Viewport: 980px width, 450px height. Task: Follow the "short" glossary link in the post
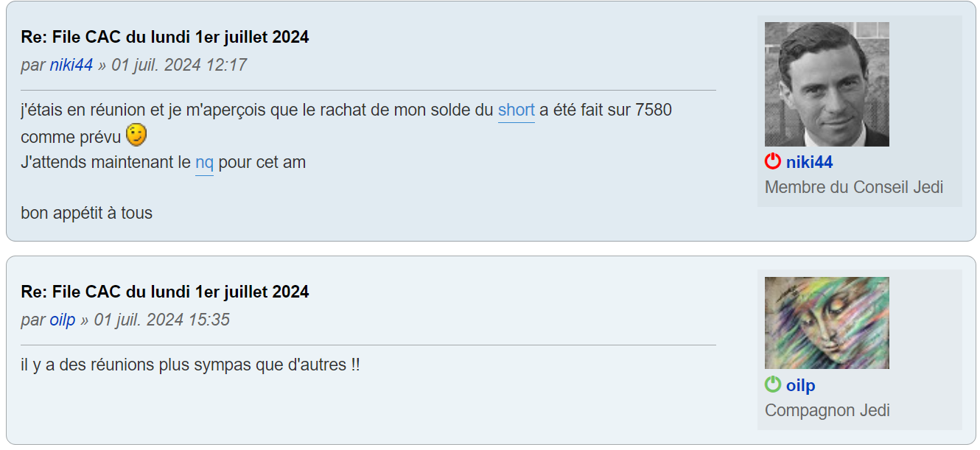click(x=517, y=110)
